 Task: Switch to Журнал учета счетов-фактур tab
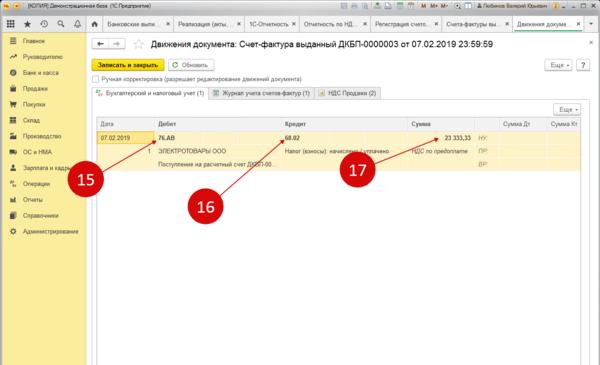coord(261,93)
